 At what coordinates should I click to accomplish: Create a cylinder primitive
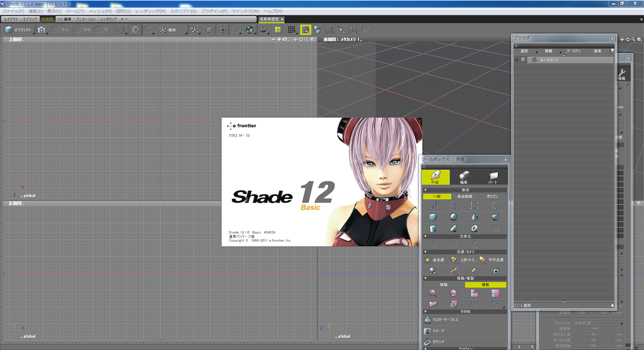pos(433,229)
